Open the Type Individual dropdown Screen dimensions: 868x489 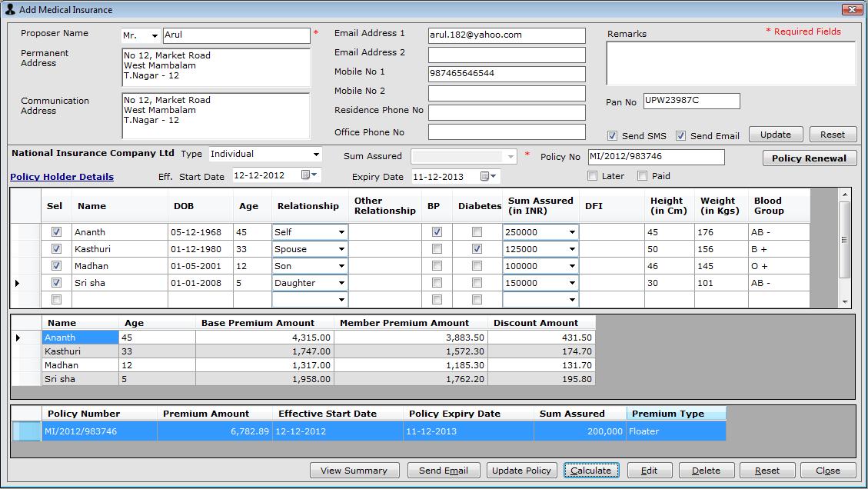(x=316, y=155)
